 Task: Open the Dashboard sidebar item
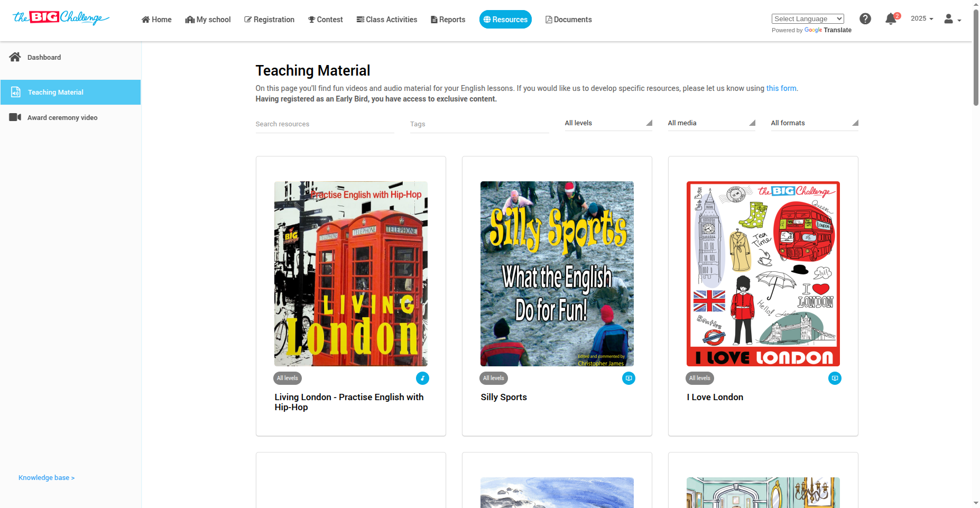70,57
